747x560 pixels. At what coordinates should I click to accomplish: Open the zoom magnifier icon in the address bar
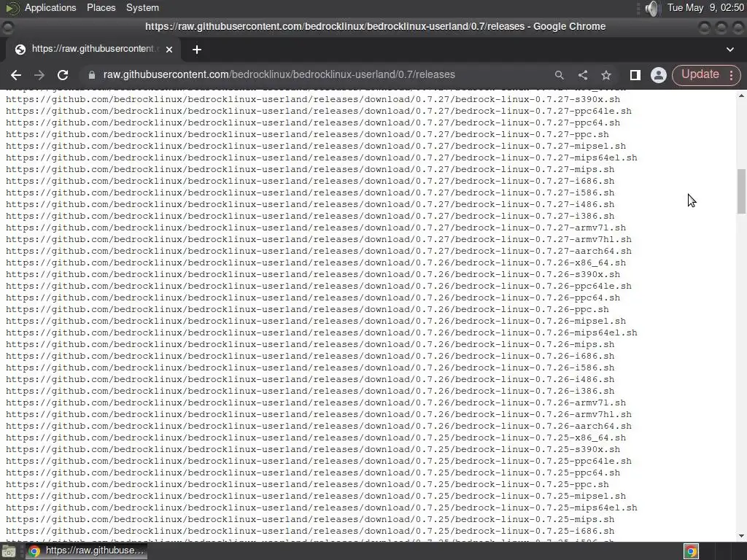coord(560,75)
